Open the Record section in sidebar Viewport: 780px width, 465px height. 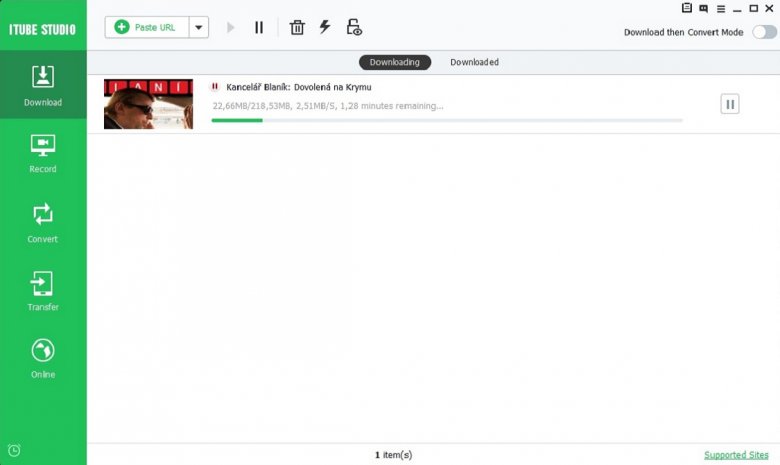(x=43, y=153)
